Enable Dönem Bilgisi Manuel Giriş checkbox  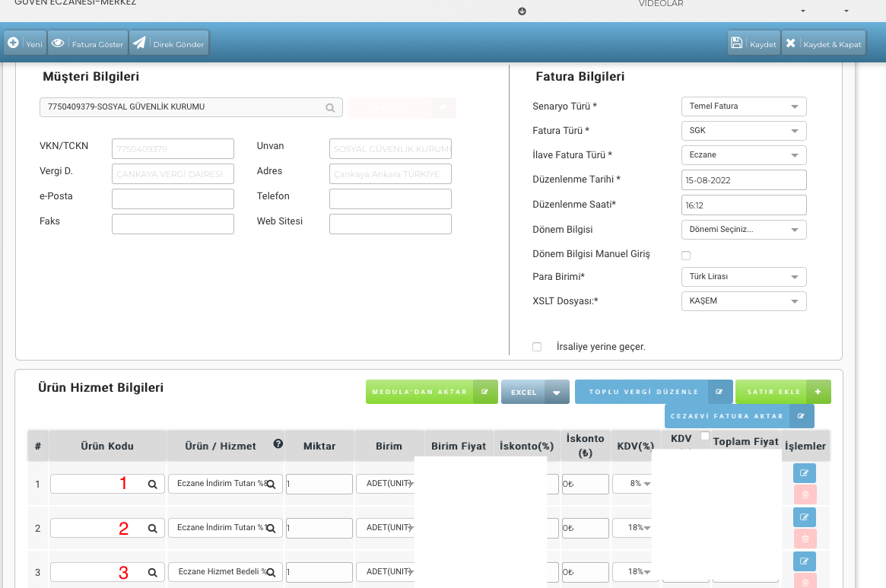(x=686, y=256)
